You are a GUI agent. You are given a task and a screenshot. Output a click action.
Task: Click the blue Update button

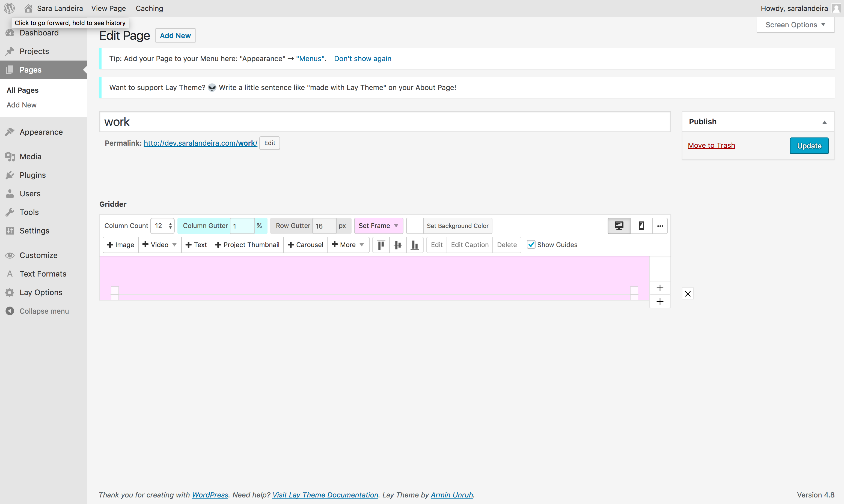point(809,146)
